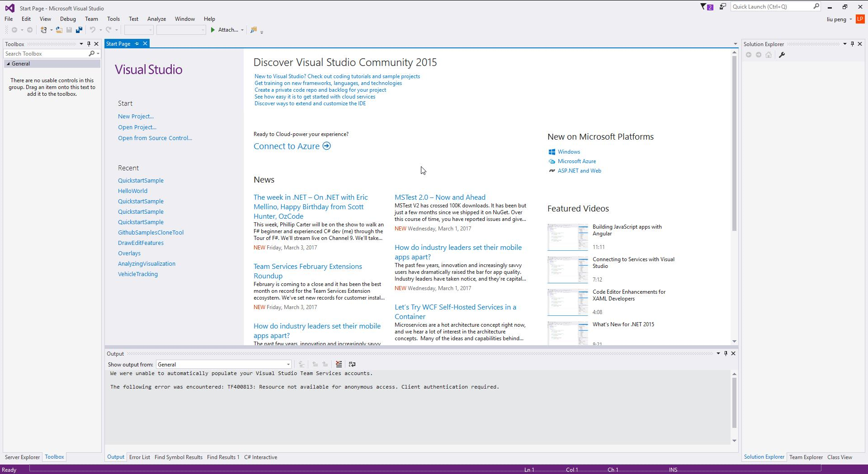
Task: Click the LP account avatar
Action: 860,19
